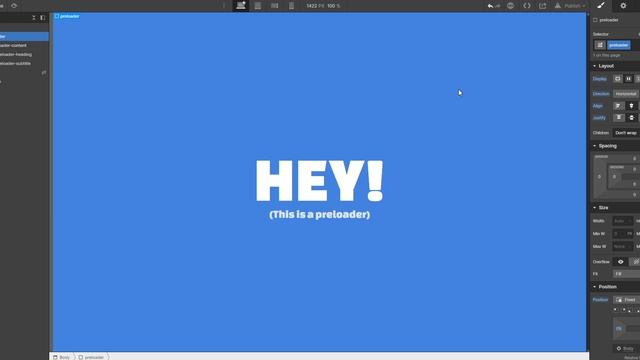640x360 pixels.
Task: Click the preloader class in Selector field
Action: tap(618, 45)
